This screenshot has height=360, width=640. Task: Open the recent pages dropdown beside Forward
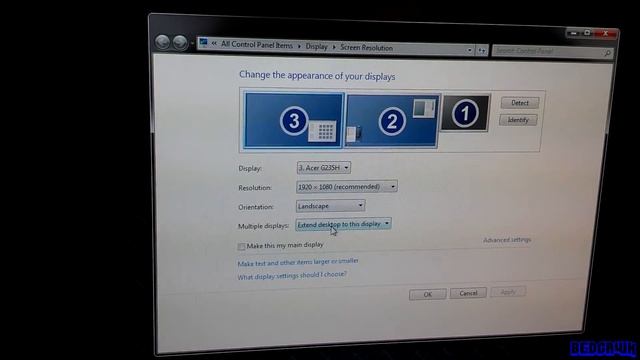(192, 42)
